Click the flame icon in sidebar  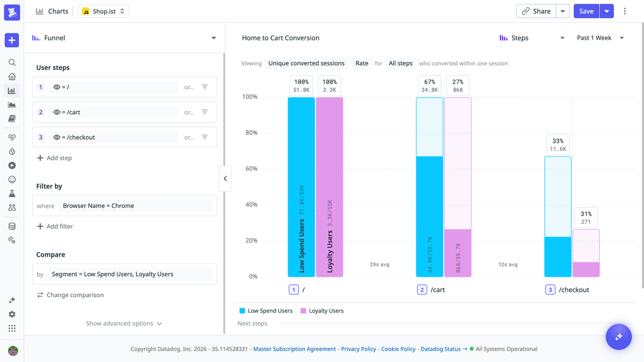tap(12, 152)
